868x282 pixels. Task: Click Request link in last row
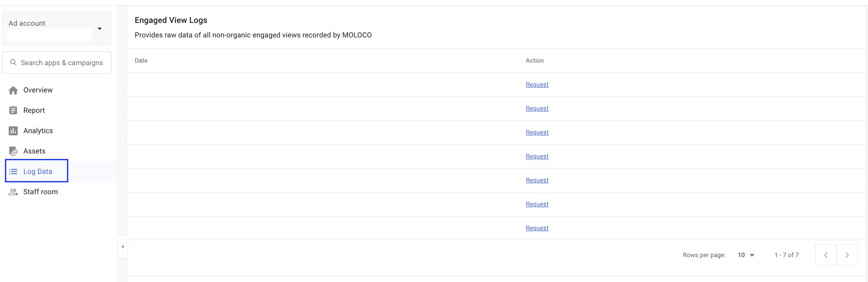tap(537, 228)
